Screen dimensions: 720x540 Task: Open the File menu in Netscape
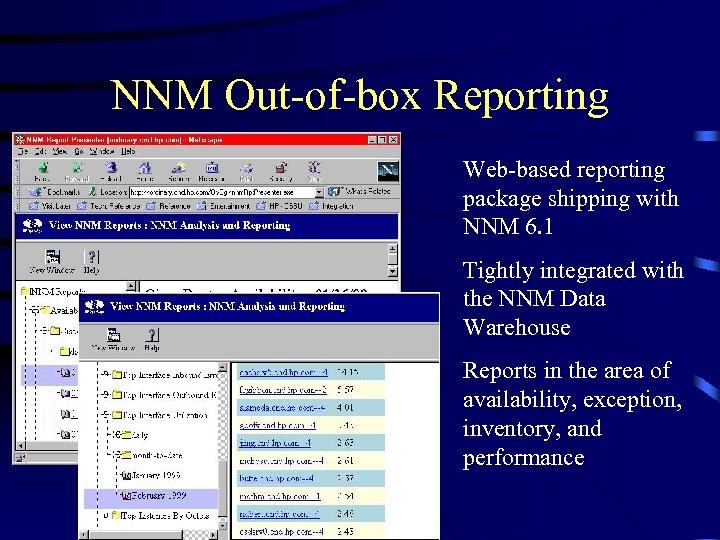click(x=23, y=151)
